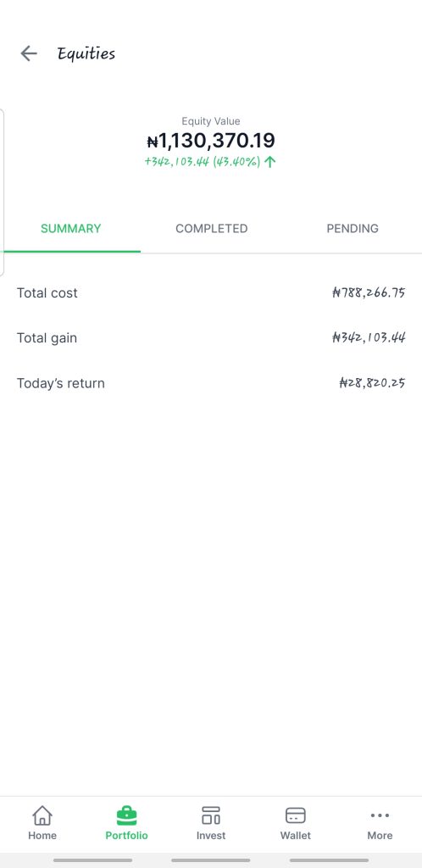
Task: Go back using the arrow icon
Action: [28, 53]
